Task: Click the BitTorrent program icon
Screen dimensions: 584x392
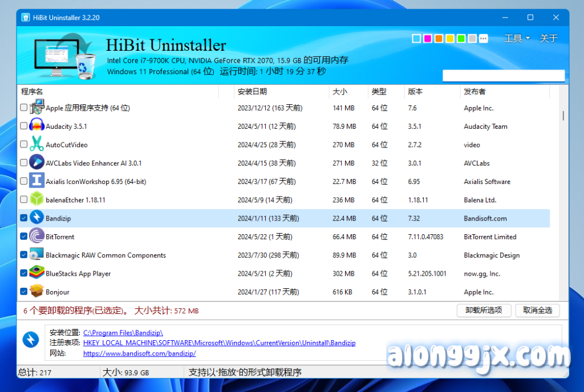Action: (x=37, y=236)
